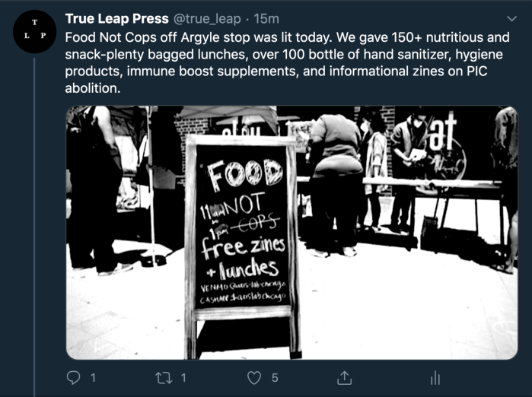532x397 pixels.
Task: Click the thread line below the avatar
Action: click(35, 228)
